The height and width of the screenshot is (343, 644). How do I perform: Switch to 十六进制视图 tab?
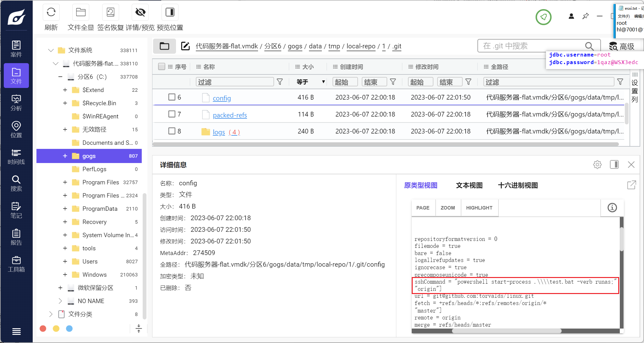point(518,185)
